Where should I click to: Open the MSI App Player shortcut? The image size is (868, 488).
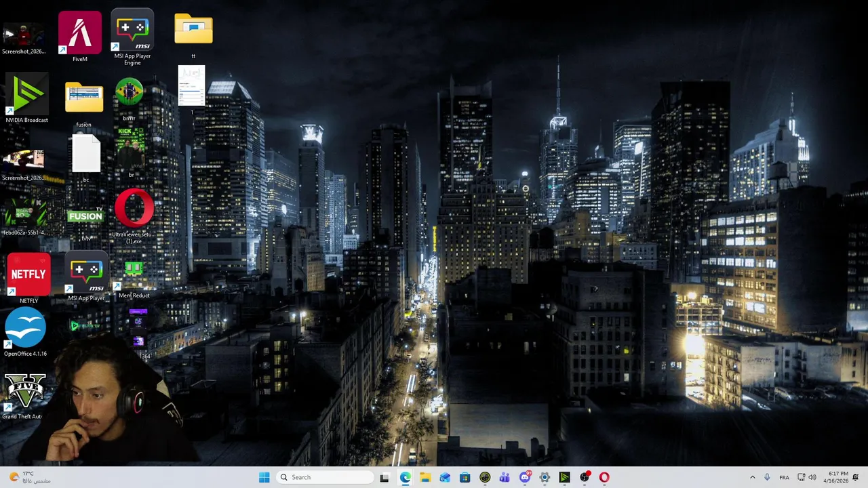86,277
